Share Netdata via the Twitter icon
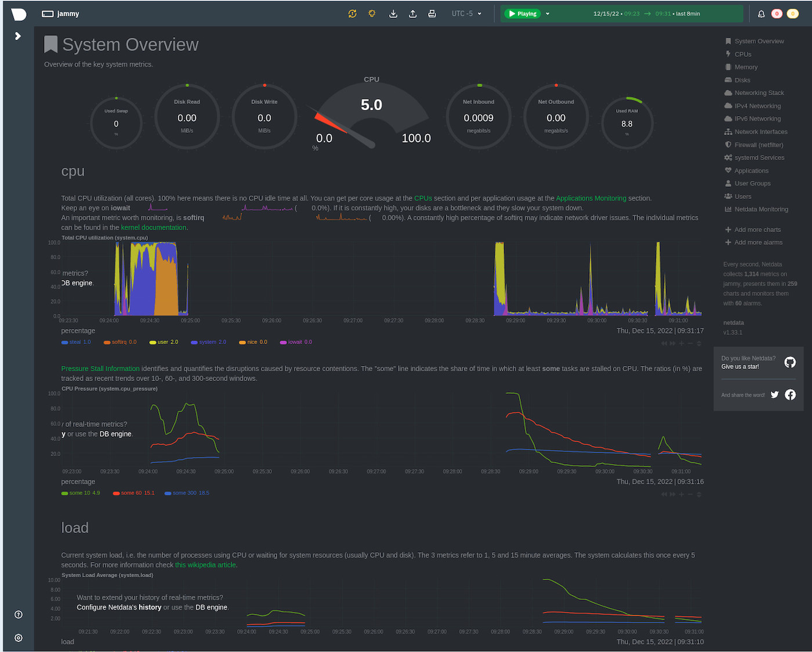812x652 pixels. 775,394
